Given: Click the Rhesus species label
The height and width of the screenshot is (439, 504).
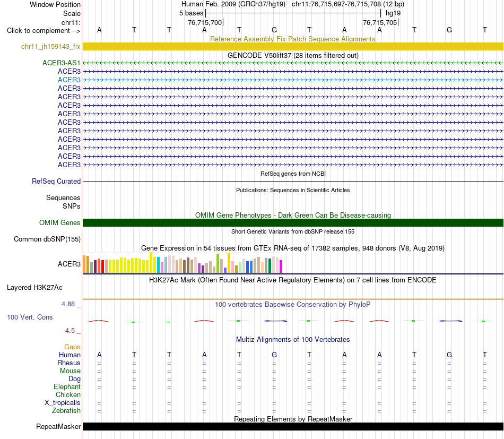Looking at the screenshot, I should click(69, 363).
